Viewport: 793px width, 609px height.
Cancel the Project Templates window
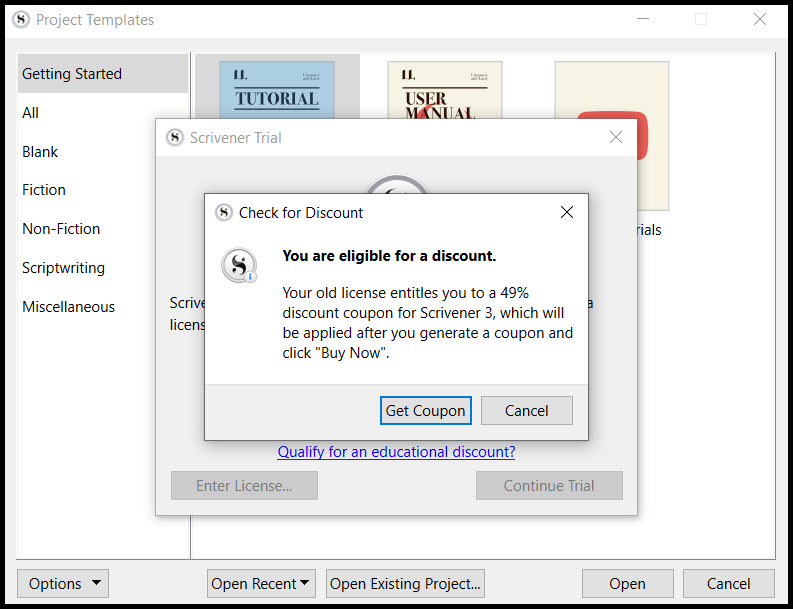728,583
